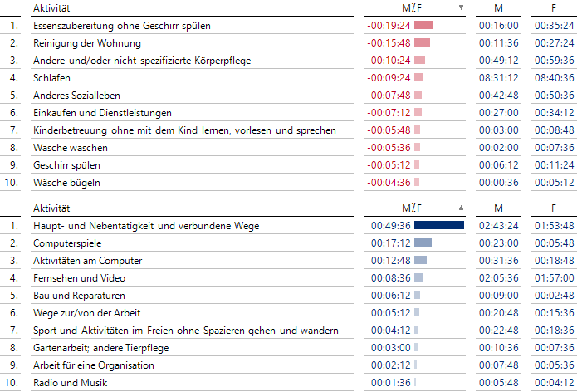The height and width of the screenshot is (392, 587).
Task: Sort by the F column header above 01:53:48
Action: [554, 208]
